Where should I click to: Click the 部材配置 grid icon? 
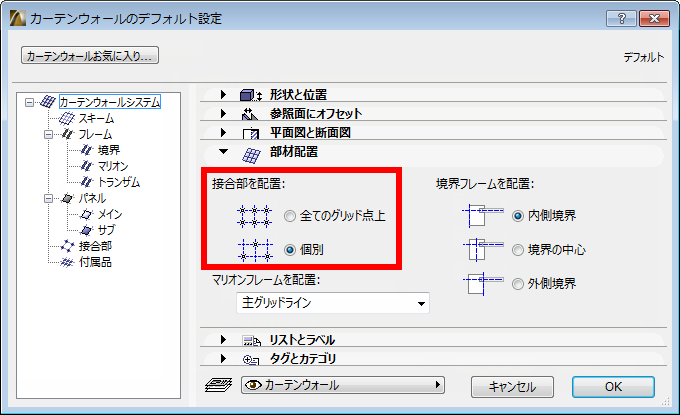pyautogui.click(x=252, y=155)
